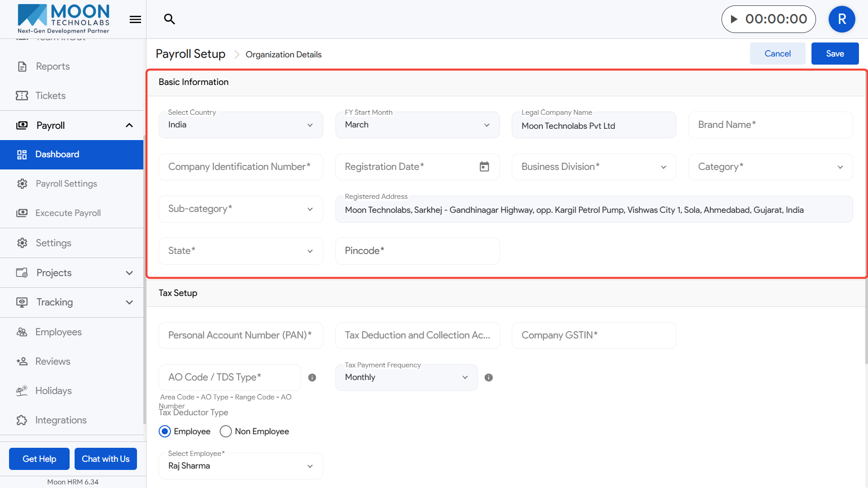Select the Non Employee radio button
Screen dimensions: 868x488
226,432
